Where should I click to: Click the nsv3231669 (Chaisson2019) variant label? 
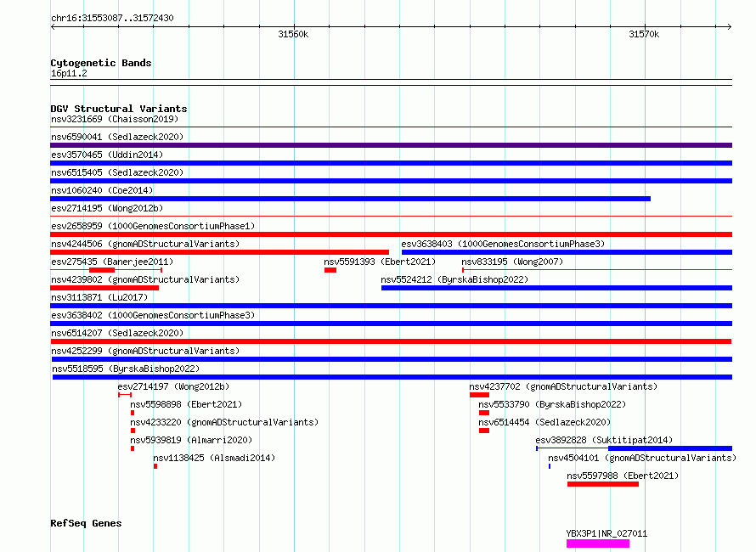(115, 119)
